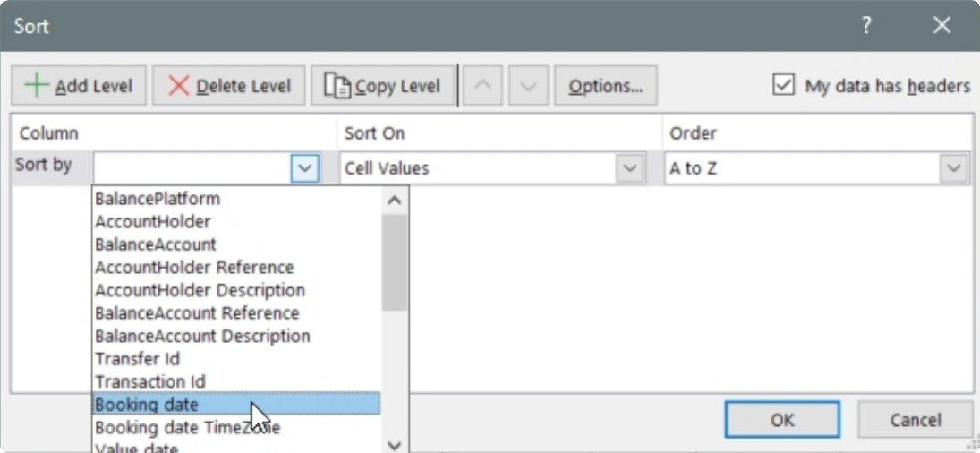
Task: Choose Transaction Id in the column list
Action: tap(150, 382)
